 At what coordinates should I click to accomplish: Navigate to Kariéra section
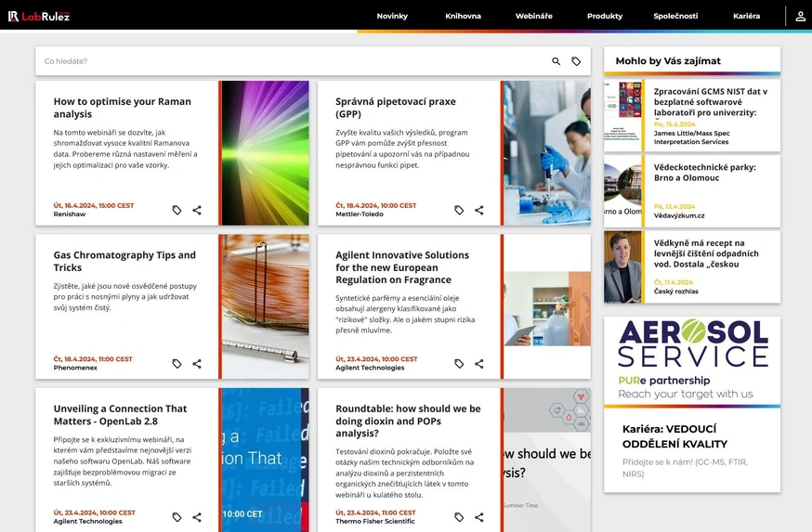pos(746,16)
